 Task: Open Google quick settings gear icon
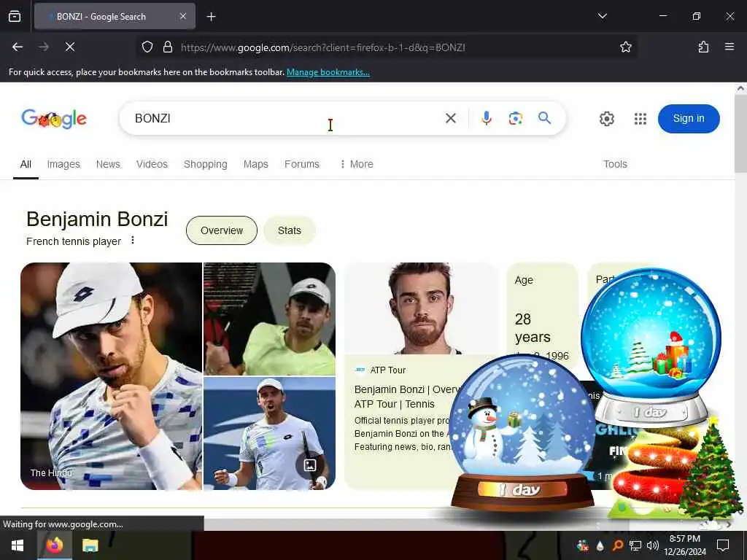(x=606, y=119)
